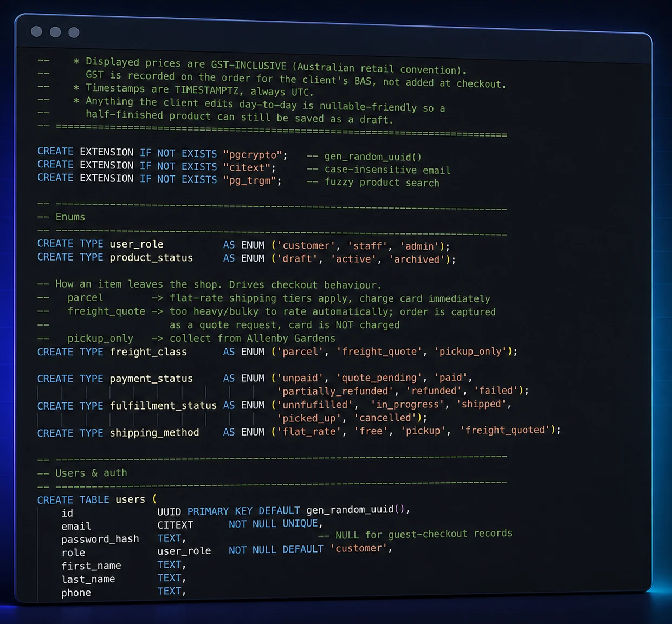
Task: Click the word TIMESTAMPTZ in the header comment
Action: [206, 90]
